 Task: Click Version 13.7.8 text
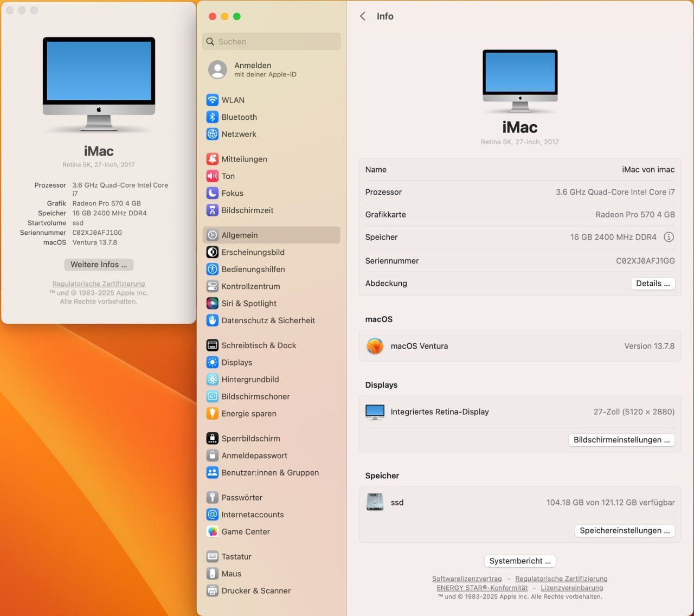(x=649, y=346)
